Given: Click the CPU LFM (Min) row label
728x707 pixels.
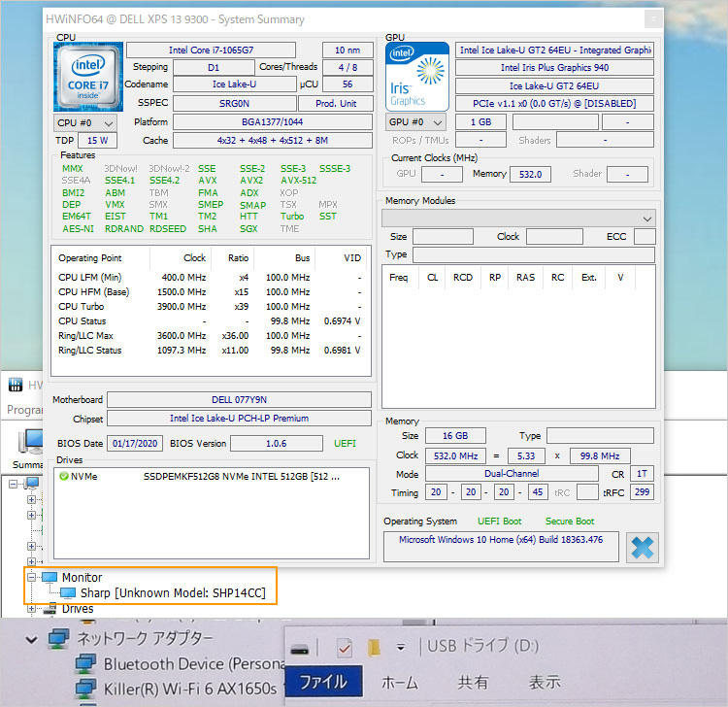Looking at the screenshot, I should pyautogui.click(x=89, y=278).
